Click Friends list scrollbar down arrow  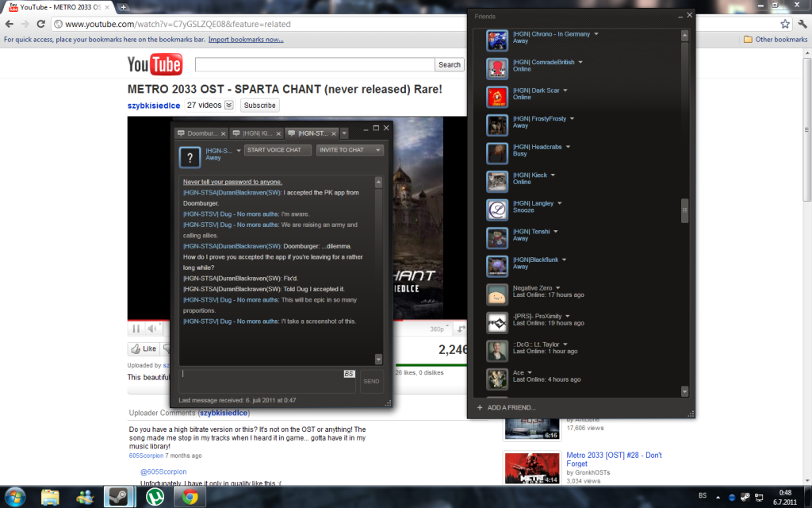point(684,391)
